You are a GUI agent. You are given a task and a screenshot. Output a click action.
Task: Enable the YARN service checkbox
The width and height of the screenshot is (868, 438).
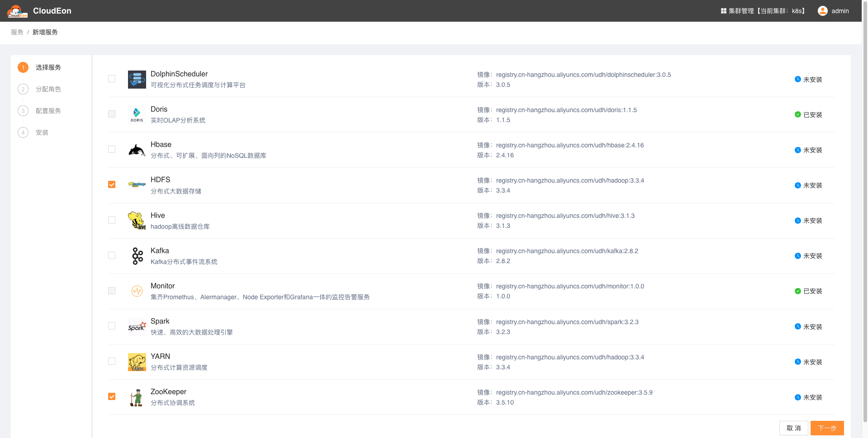pyautogui.click(x=112, y=361)
